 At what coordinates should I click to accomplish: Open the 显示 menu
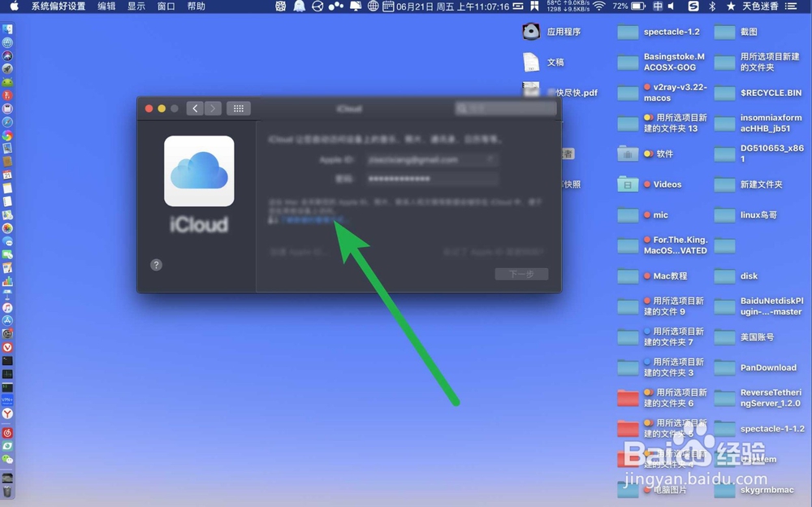click(136, 6)
